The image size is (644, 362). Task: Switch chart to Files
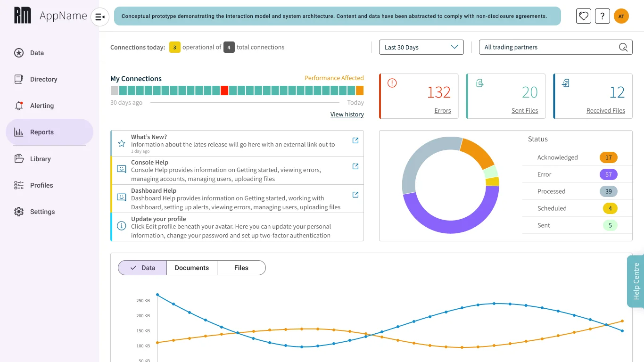coord(241,268)
